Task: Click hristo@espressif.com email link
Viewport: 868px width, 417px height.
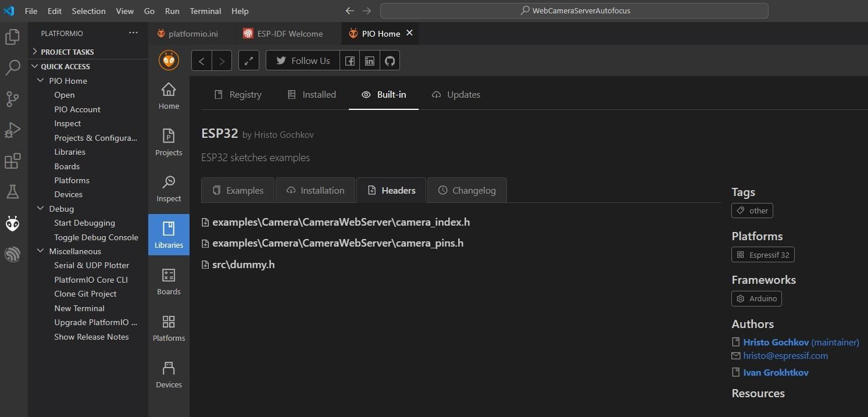Action: click(785, 355)
